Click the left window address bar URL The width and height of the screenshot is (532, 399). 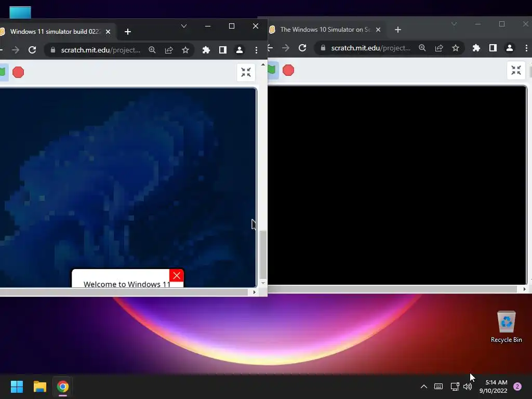(x=100, y=50)
